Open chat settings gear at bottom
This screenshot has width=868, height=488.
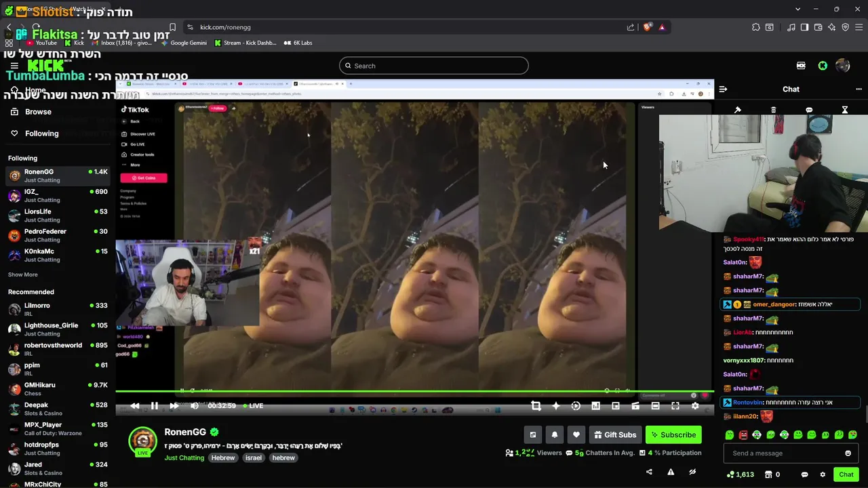pyautogui.click(x=823, y=474)
